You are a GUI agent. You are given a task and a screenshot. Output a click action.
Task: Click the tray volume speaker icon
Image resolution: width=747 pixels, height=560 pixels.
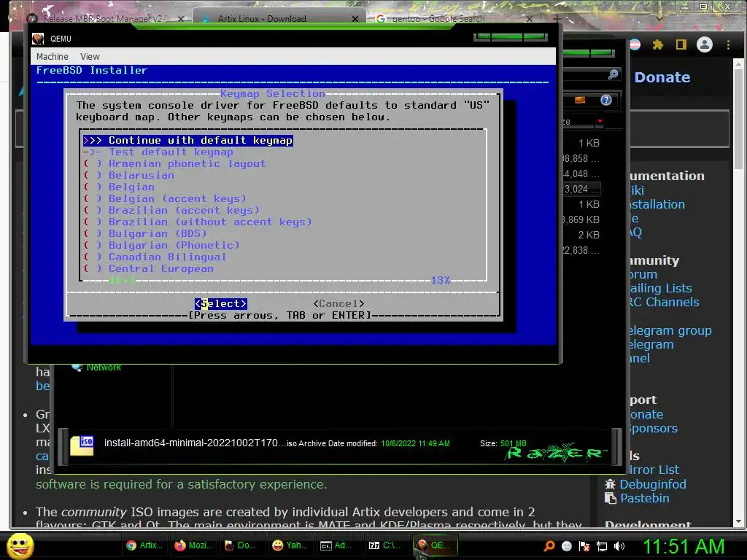pyautogui.click(x=619, y=546)
